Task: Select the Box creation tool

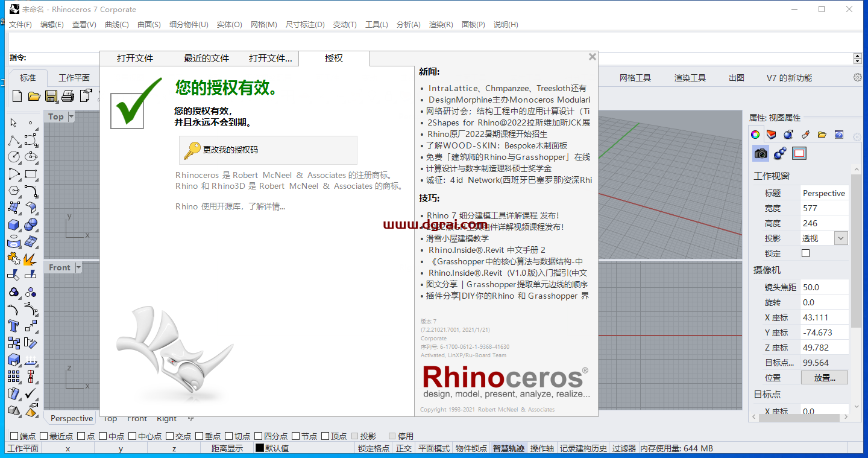Action: coord(13,225)
